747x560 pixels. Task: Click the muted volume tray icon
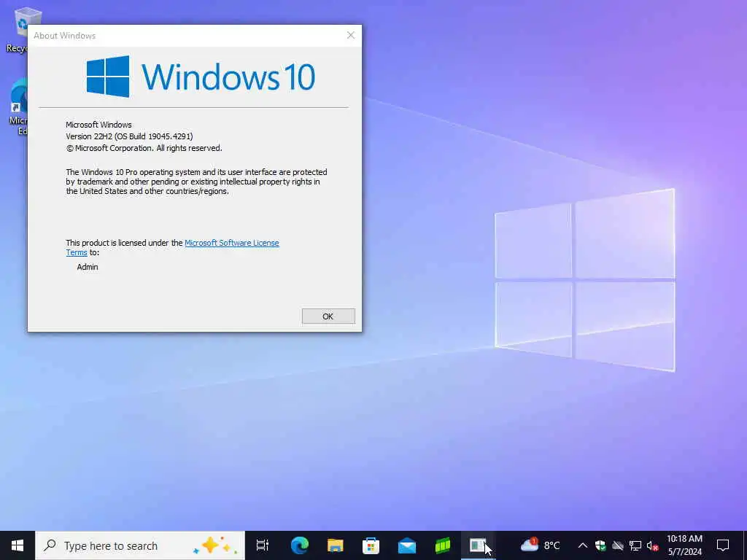pos(652,545)
